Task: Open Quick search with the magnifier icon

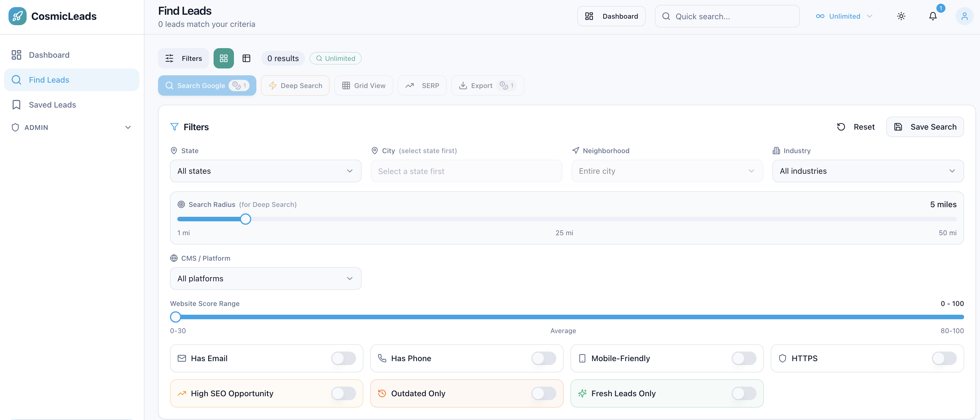Action: 666,16
